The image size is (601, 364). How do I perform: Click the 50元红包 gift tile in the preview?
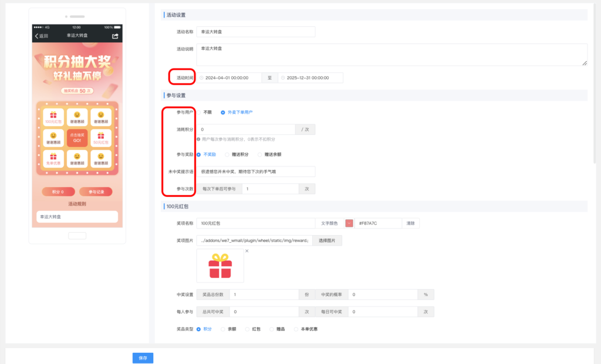click(102, 138)
